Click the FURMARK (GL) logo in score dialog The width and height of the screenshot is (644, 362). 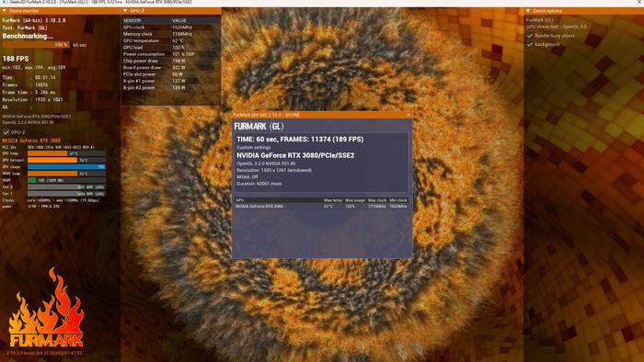259,126
